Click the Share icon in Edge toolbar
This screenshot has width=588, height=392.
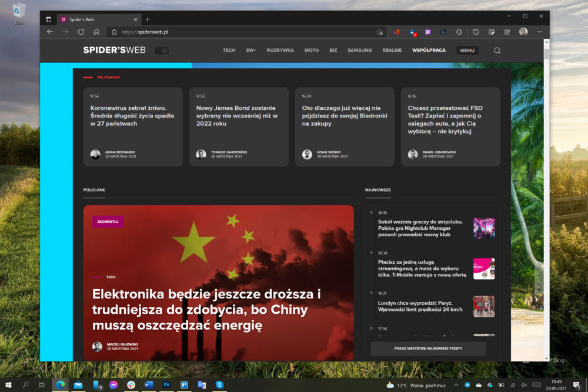pyautogui.click(x=507, y=32)
